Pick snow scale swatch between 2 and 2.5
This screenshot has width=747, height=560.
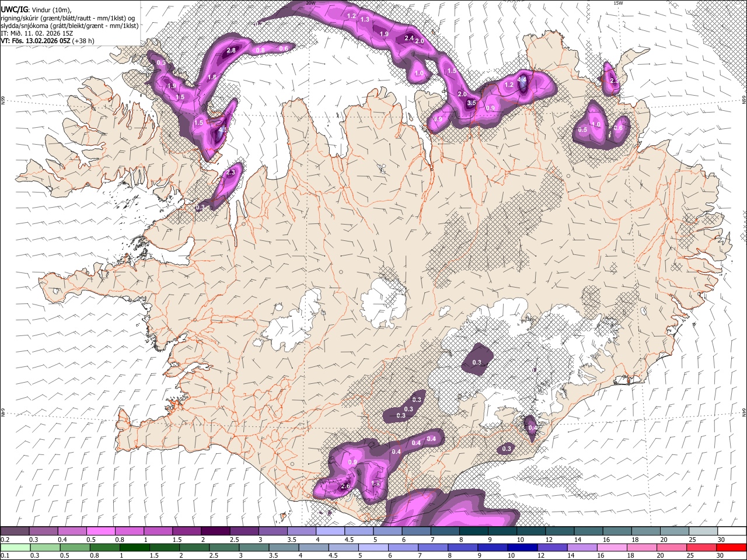pyautogui.click(x=215, y=531)
